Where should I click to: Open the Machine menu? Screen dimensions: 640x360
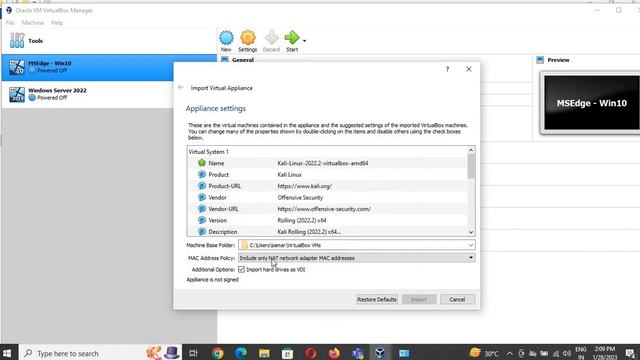point(33,23)
